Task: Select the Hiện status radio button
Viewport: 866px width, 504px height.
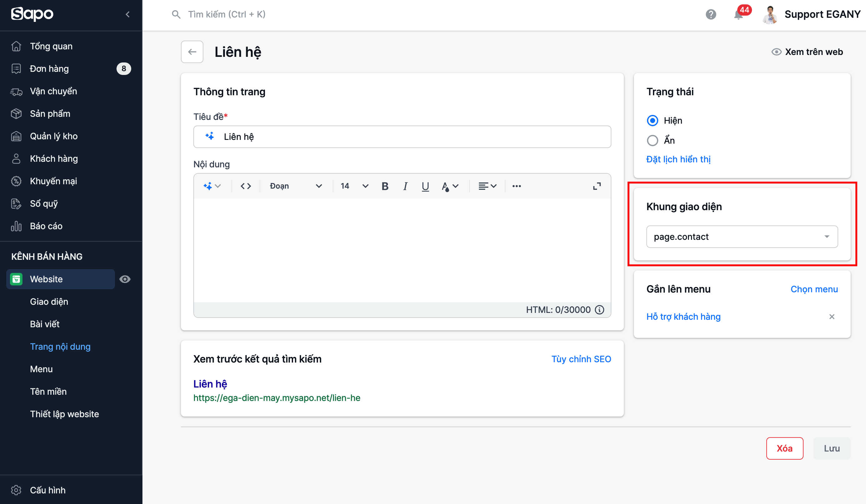Action: point(652,121)
